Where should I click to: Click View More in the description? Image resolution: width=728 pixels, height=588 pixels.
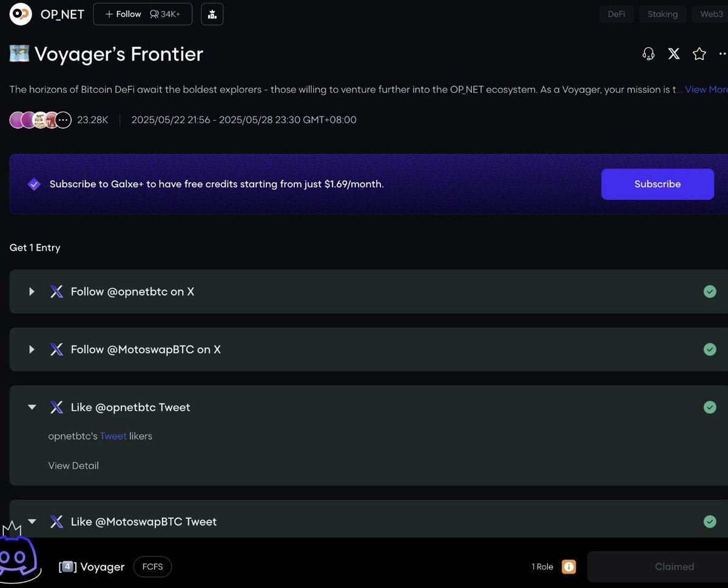tap(707, 89)
